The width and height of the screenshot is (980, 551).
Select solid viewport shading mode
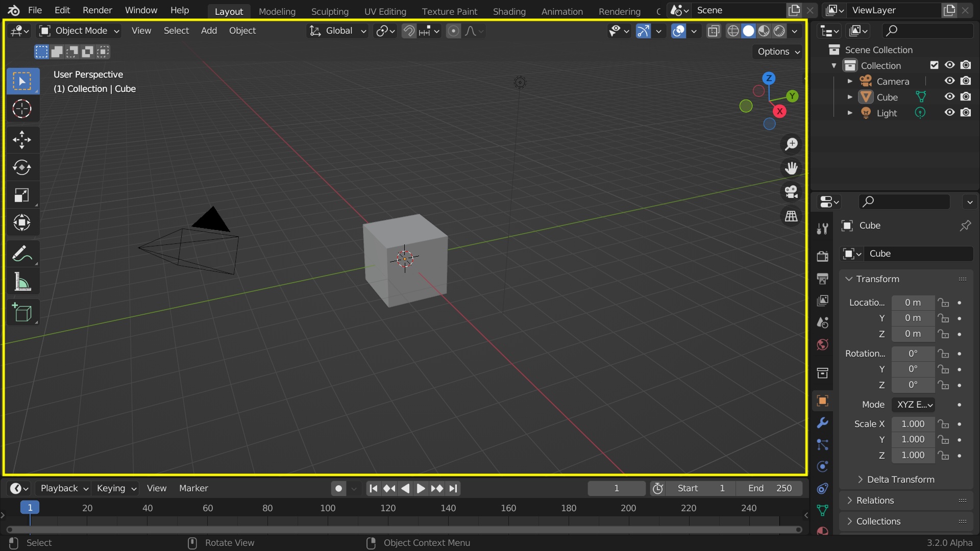pos(748,31)
